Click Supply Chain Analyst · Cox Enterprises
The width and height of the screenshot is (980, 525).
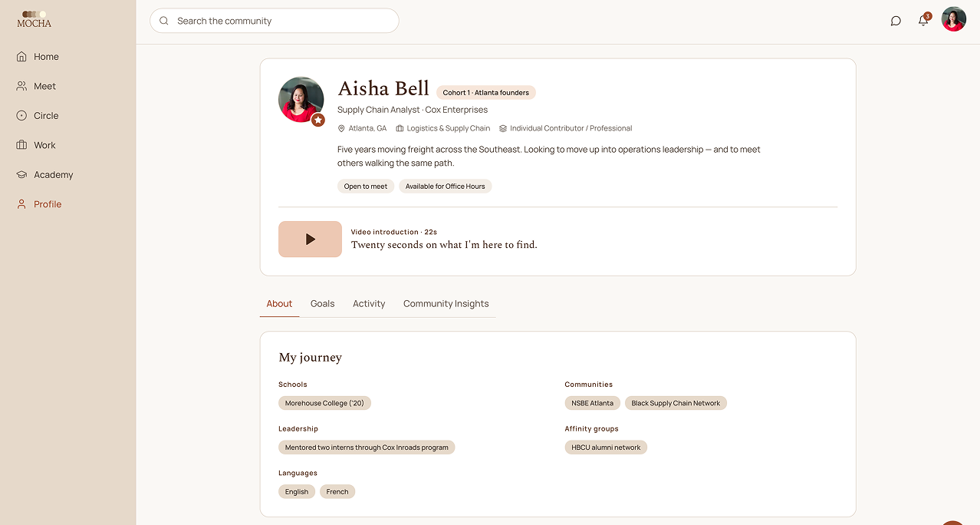pyautogui.click(x=413, y=110)
